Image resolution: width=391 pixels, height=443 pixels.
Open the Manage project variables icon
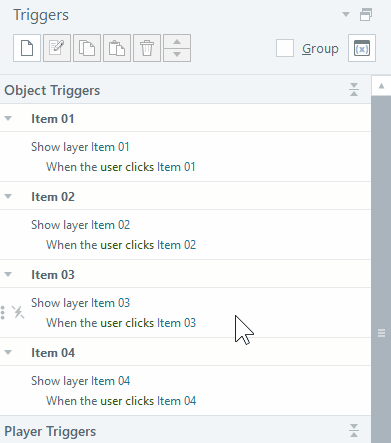pyautogui.click(x=362, y=48)
